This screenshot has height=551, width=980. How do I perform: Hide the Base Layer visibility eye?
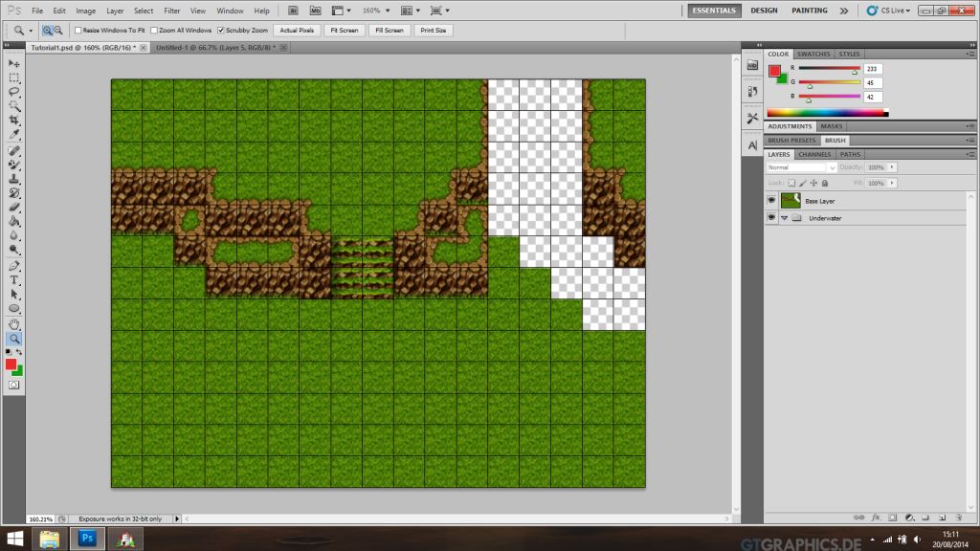click(x=771, y=201)
